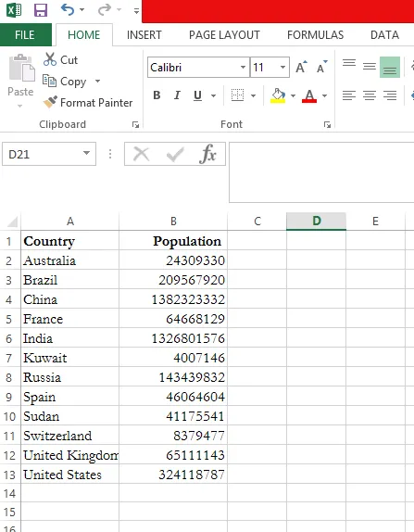This screenshot has height=532, width=414.
Task: Select the Country header cell
Action: [x=69, y=241]
